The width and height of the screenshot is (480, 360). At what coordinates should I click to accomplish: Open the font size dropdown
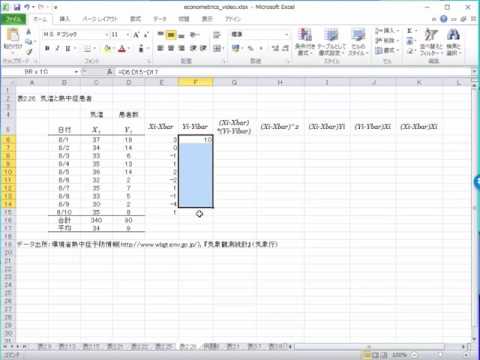pyautogui.click(x=128, y=35)
